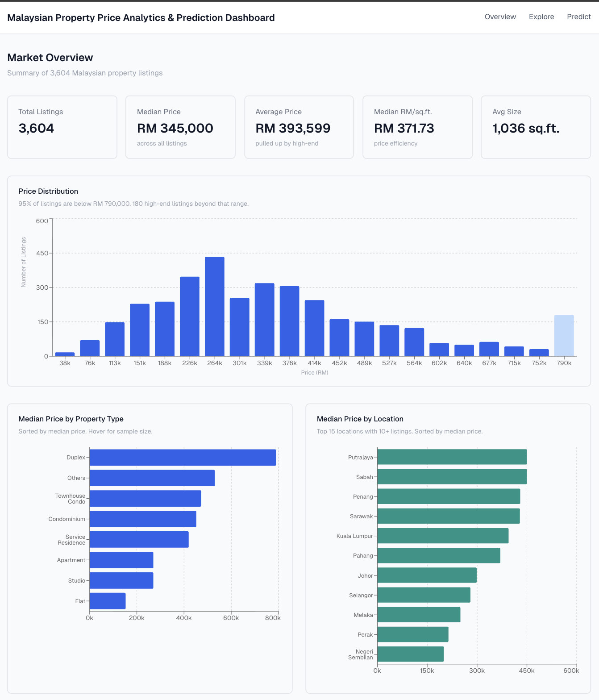The height and width of the screenshot is (700, 599).
Task: Click the Sarawak location bar
Action: point(449,516)
